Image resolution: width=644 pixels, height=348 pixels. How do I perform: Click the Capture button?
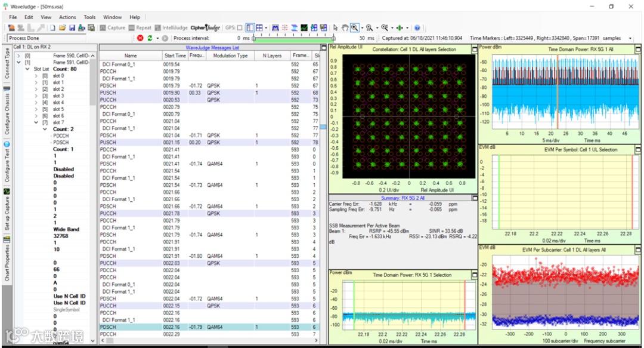point(112,28)
